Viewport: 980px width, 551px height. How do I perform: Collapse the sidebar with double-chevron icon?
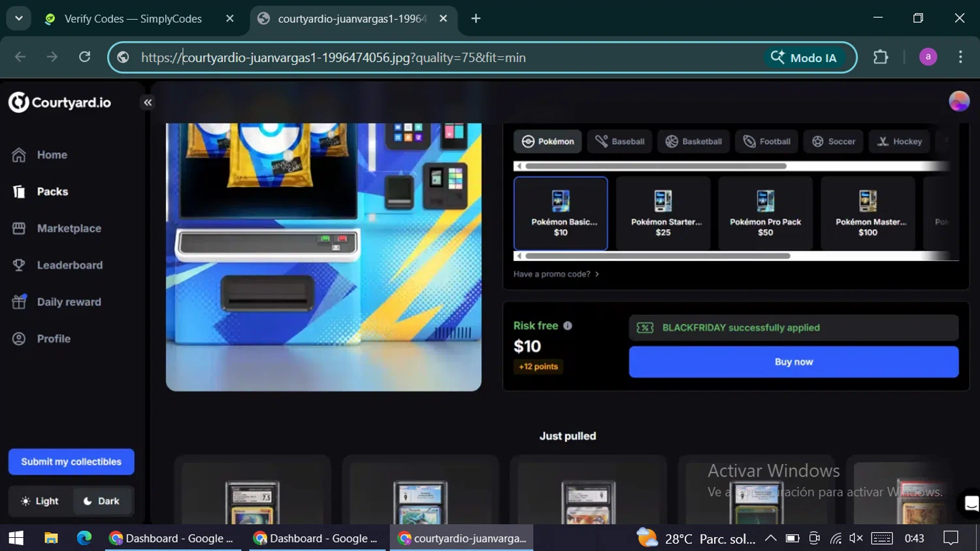[148, 103]
